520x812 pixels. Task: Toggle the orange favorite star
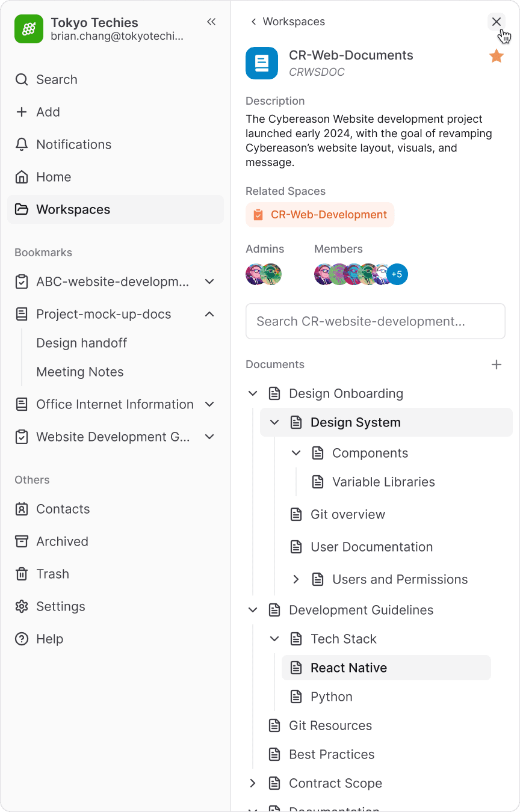[x=497, y=57]
